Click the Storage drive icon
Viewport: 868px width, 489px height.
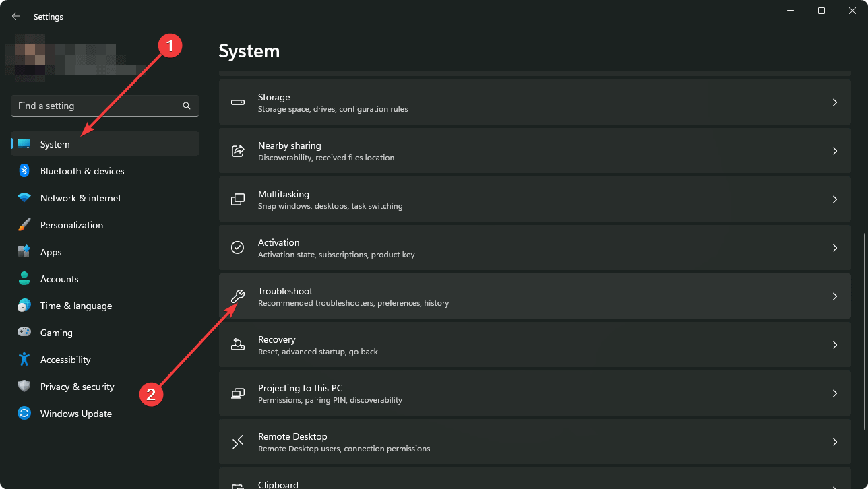(237, 102)
